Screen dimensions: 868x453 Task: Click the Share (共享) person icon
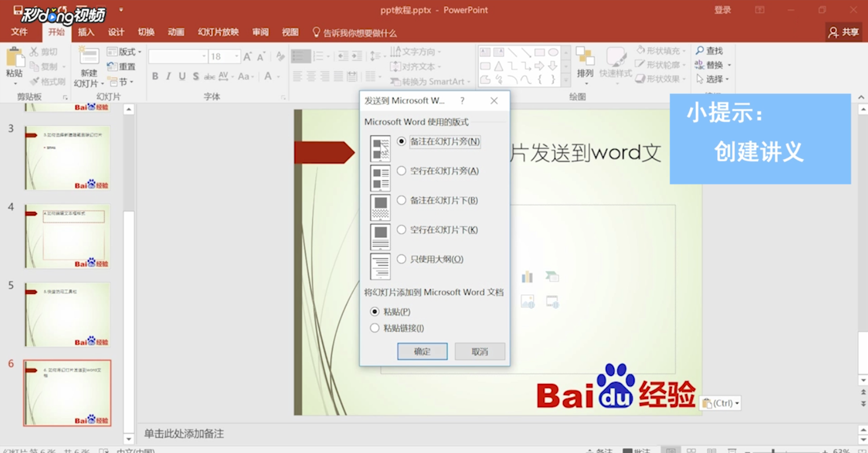tap(833, 32)
